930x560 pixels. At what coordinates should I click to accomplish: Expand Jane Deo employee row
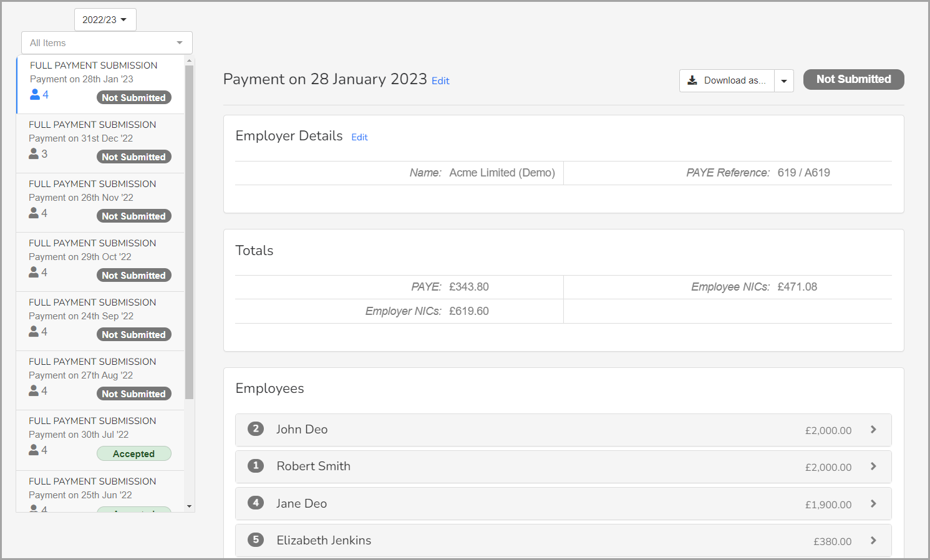[x=563, y=504]
